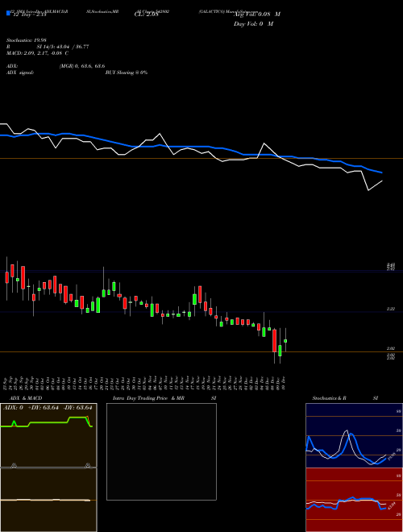Click the ADX (MGR) 0, 63.6, 63.6 values

pyautogui.click(x=81, y=66)
